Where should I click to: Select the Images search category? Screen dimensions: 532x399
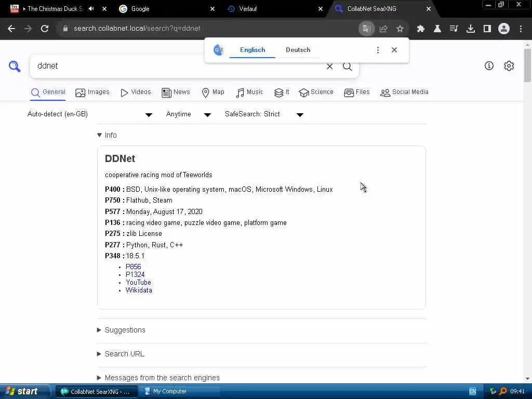[x=92, y=92]
